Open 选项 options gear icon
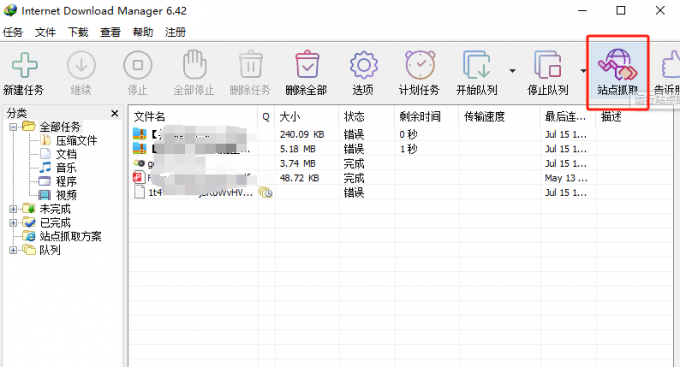Image resolution: width=680 pixels, height=367 pixels. pyautogui.click(x=363, y=65)
